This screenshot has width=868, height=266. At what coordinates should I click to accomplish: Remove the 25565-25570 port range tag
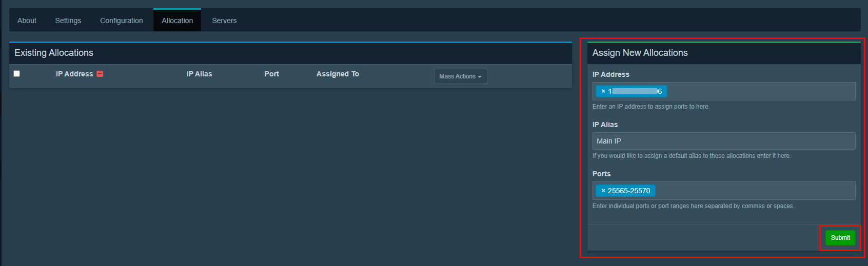[x=603, y=191]
